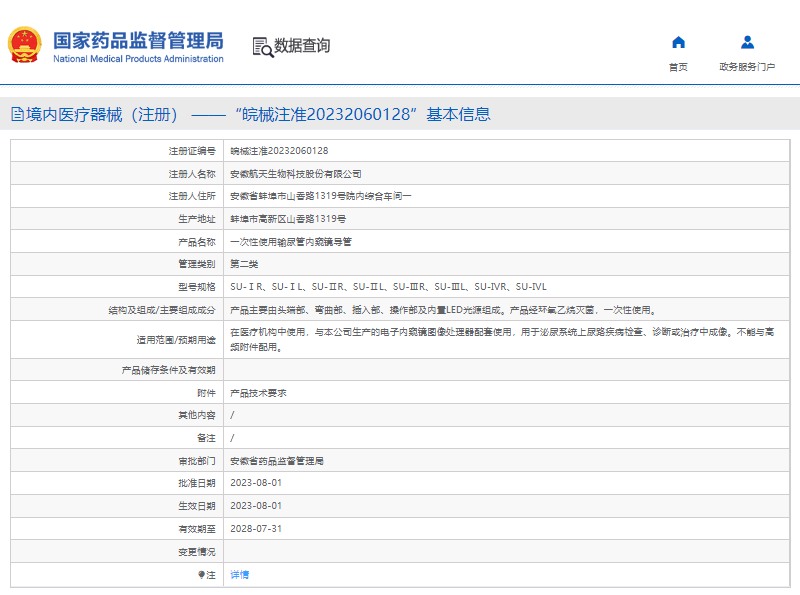Click 国家药品监督管理局 title text
This screenshot has width=800, height=595.
[138, 40]
